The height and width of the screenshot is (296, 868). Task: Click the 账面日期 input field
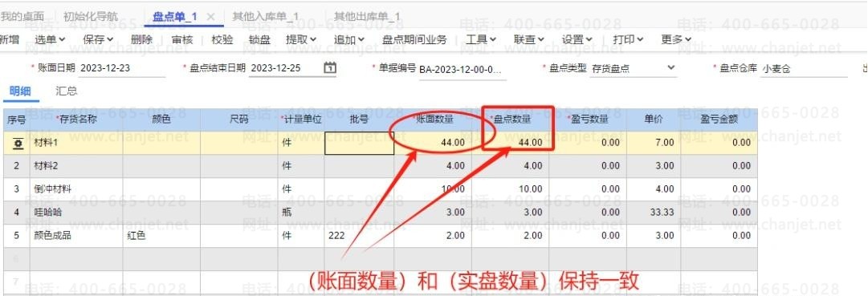122,69
